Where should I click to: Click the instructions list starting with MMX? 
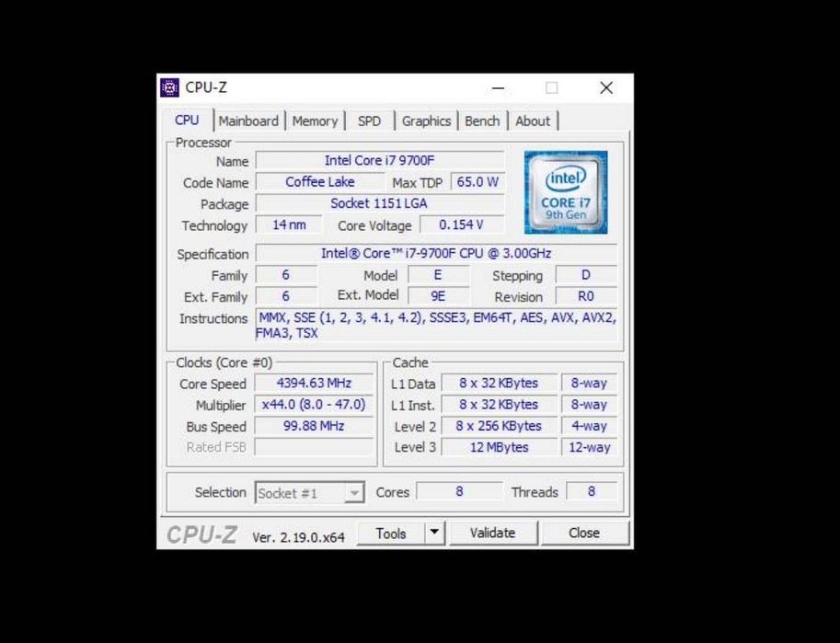[436, 326]
